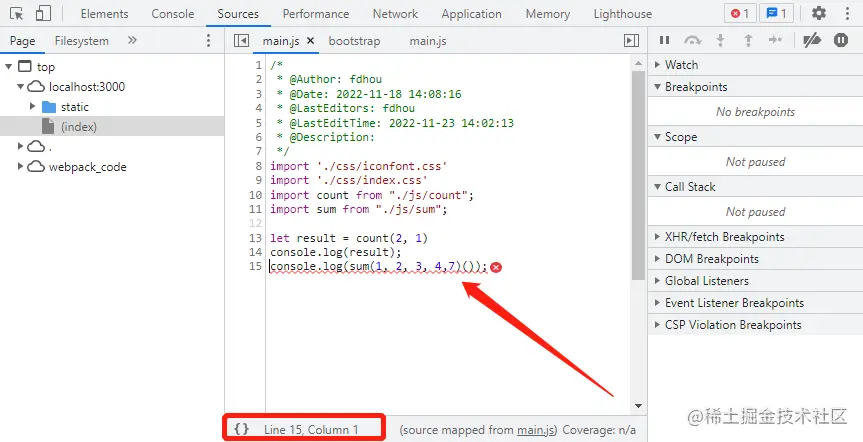The image size is (863, 442).
Task: Expand the static folder arrow
Action: click(x=32, y=106)
